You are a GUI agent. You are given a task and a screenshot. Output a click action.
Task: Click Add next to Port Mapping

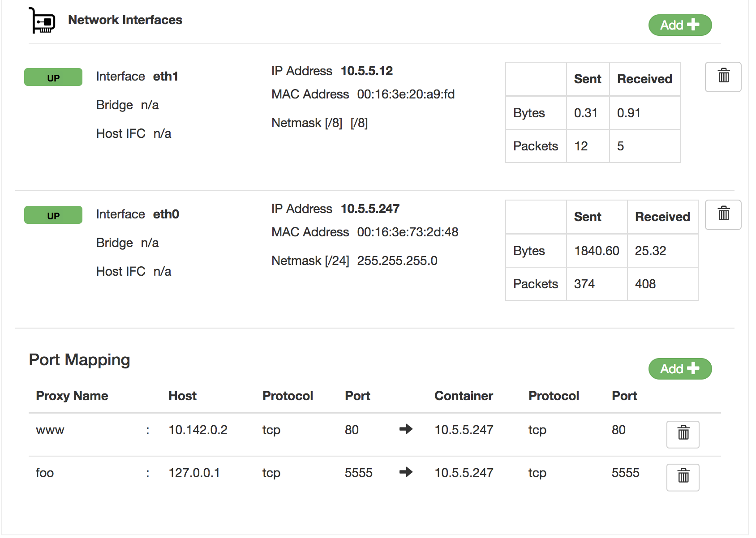tap(680, 369)
